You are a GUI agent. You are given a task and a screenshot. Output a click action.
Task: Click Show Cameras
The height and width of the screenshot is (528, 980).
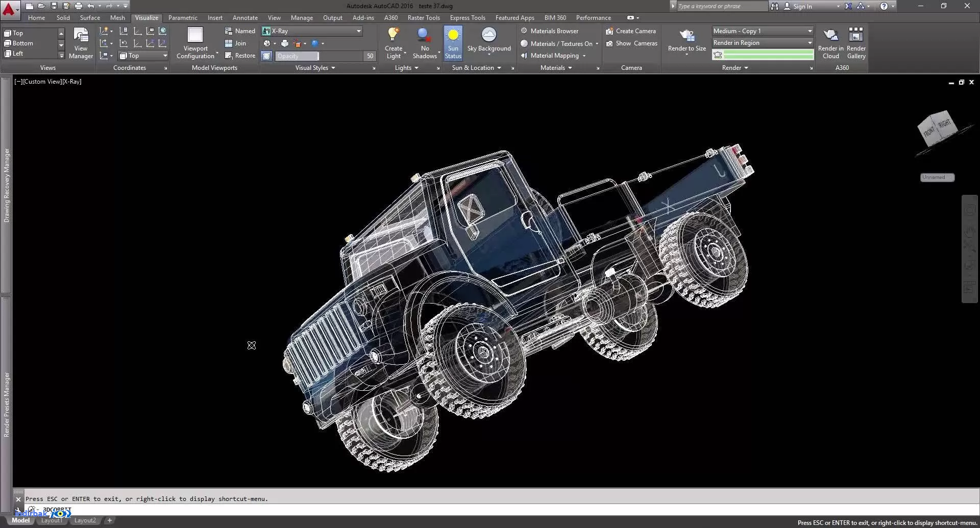[x=631, y=43]
